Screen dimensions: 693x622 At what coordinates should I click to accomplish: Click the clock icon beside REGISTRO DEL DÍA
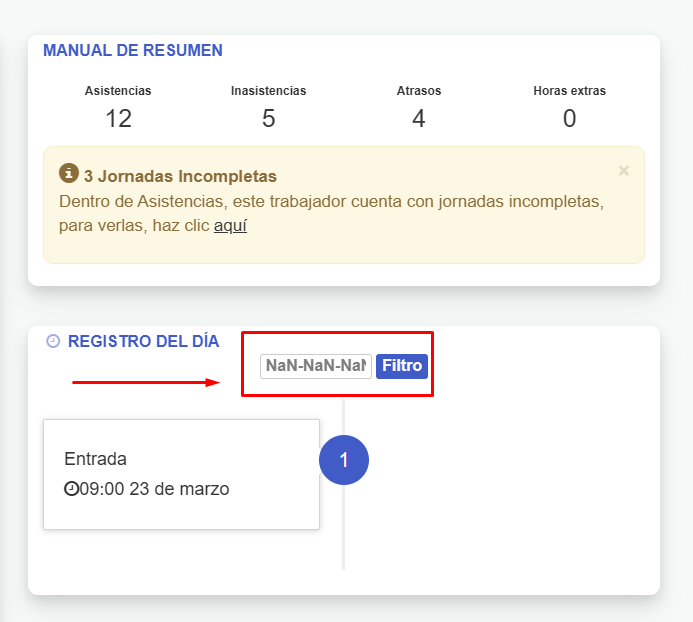tap(54, 340)
